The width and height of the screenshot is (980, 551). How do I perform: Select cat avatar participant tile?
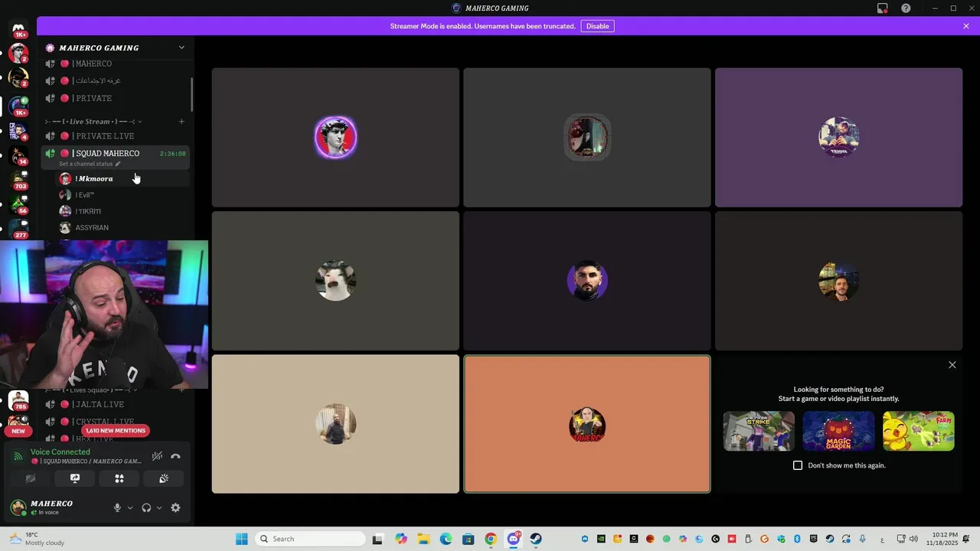tap(335, 281)
